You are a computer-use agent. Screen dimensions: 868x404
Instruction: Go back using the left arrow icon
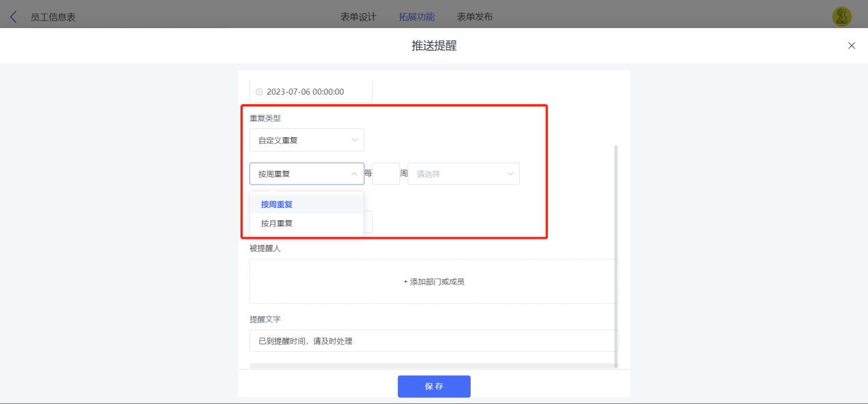[13, 17]
